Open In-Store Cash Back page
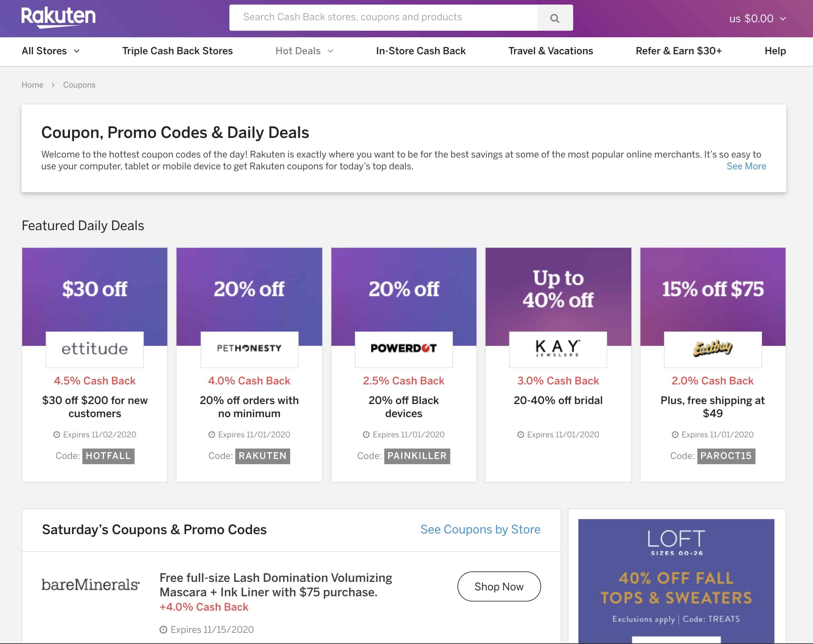This screenshot has height=644, width=813. point(421,51)
